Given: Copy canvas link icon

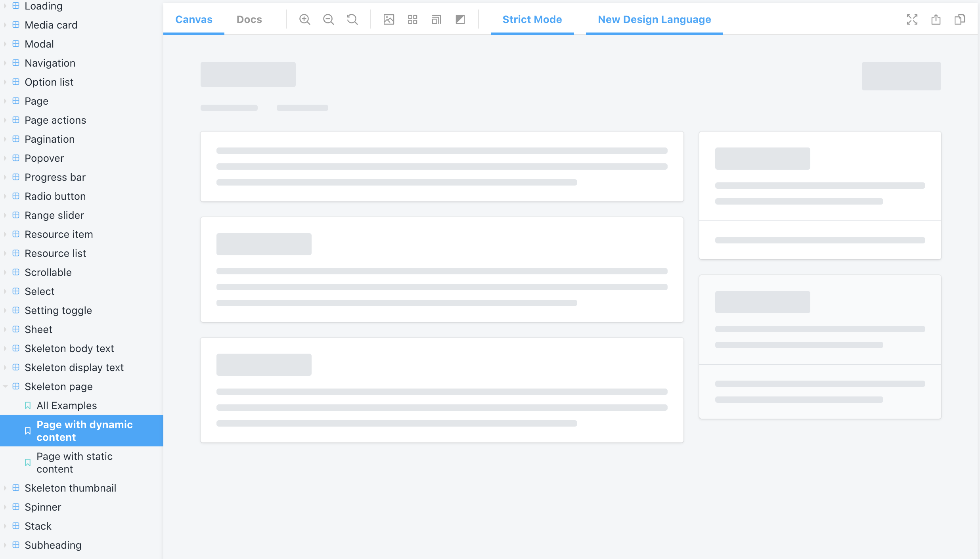Looking at the screenshot, I should pos(960,19).
